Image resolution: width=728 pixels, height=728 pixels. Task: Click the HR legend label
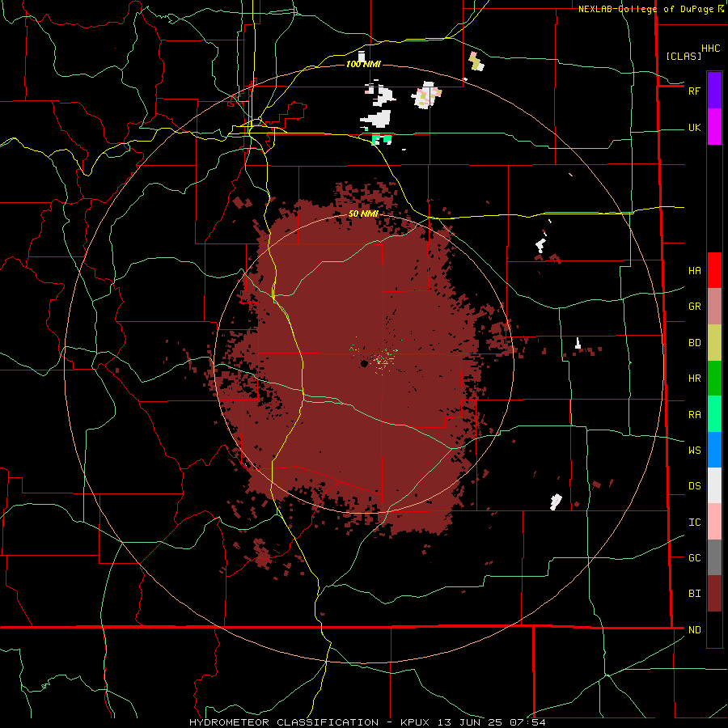[x=694, y=379]
